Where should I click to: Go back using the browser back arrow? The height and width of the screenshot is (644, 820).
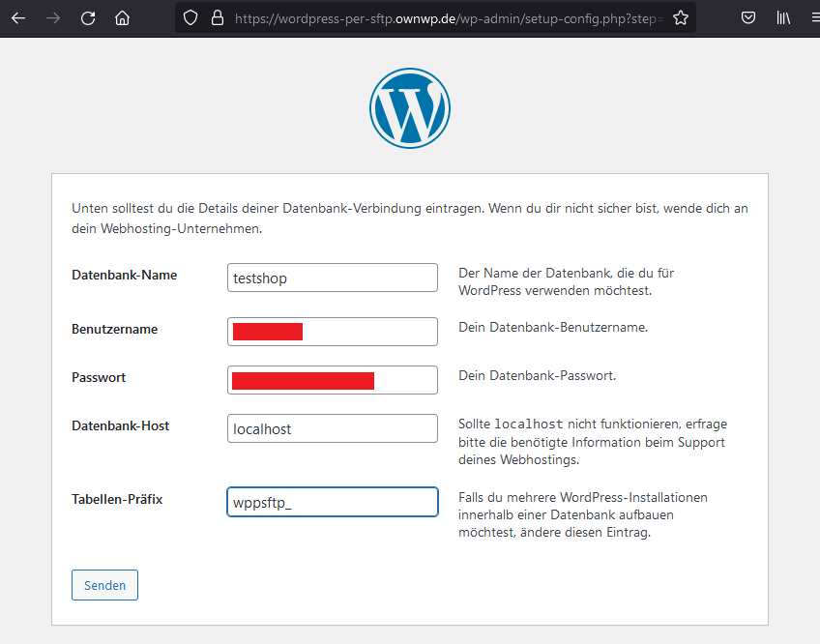coord(18,18)
